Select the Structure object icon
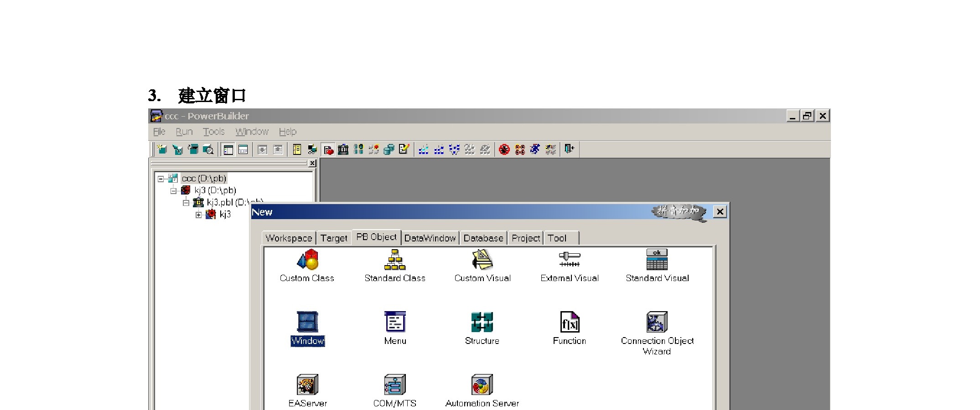980x410 pixels. pyautogui.click(x=482, y=322)
